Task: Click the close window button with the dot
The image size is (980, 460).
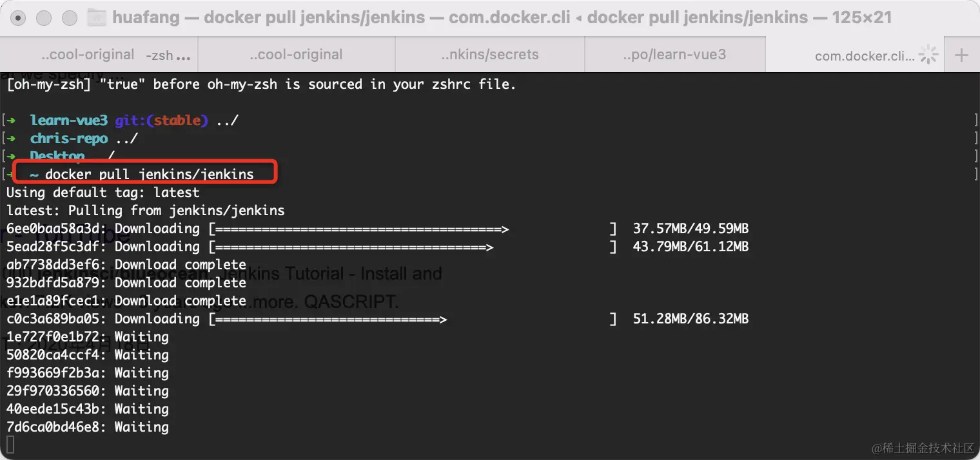Action: click(19, 18)
